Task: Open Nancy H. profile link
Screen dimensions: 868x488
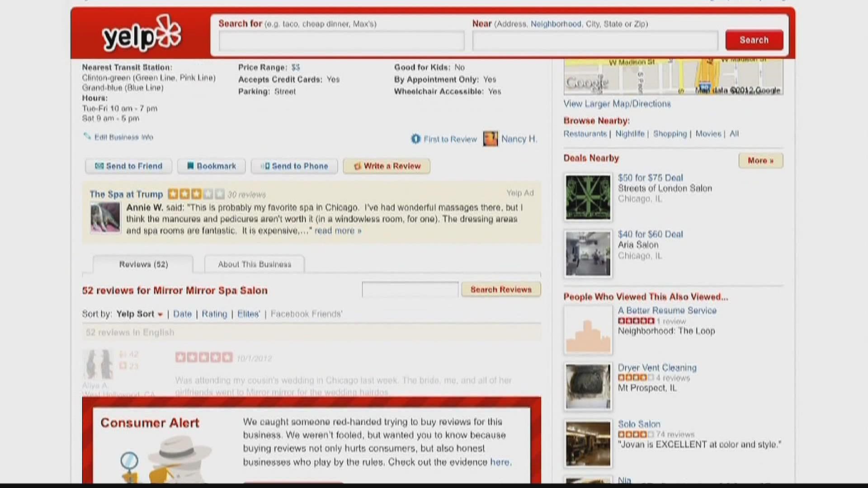Action: click(x=519, y=139)
